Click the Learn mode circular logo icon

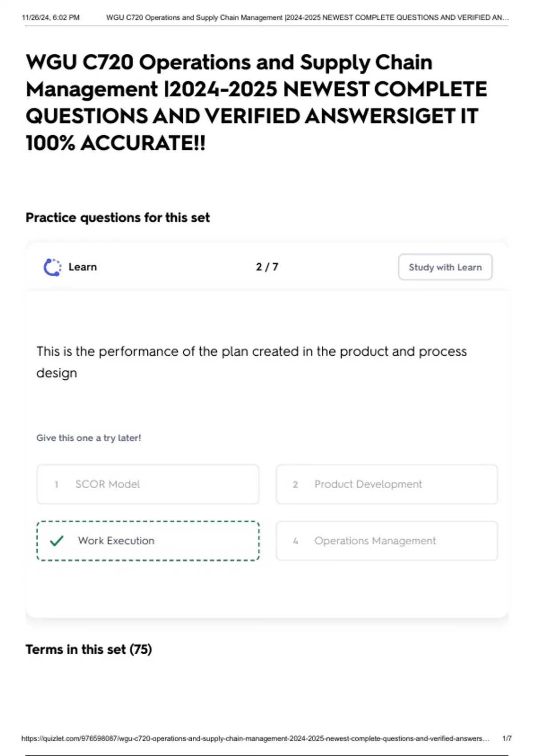pyautogui.click(x=53, y=267)
